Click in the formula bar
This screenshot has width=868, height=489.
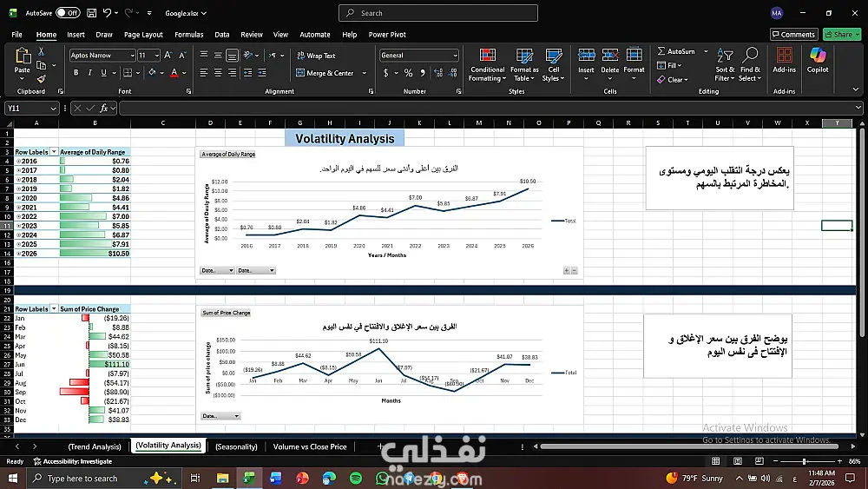click(x=488, y=108)
